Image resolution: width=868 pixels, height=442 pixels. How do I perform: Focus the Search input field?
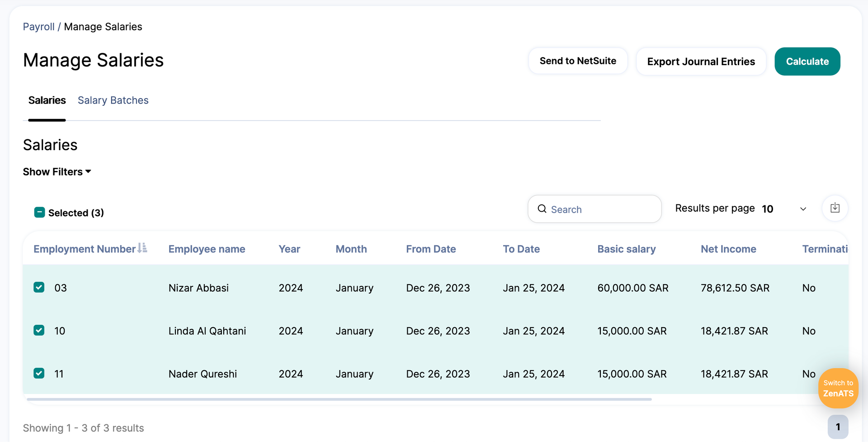point(594,209)
